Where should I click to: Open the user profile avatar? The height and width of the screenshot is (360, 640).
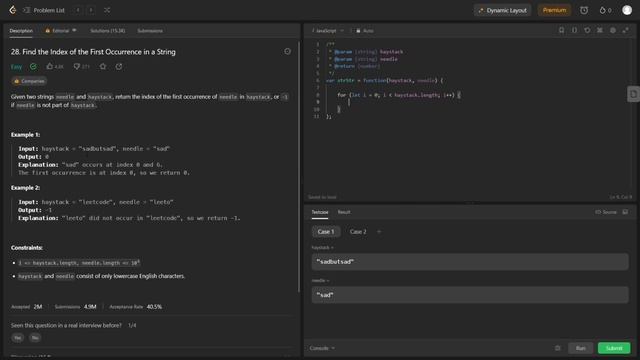point(627,10)
